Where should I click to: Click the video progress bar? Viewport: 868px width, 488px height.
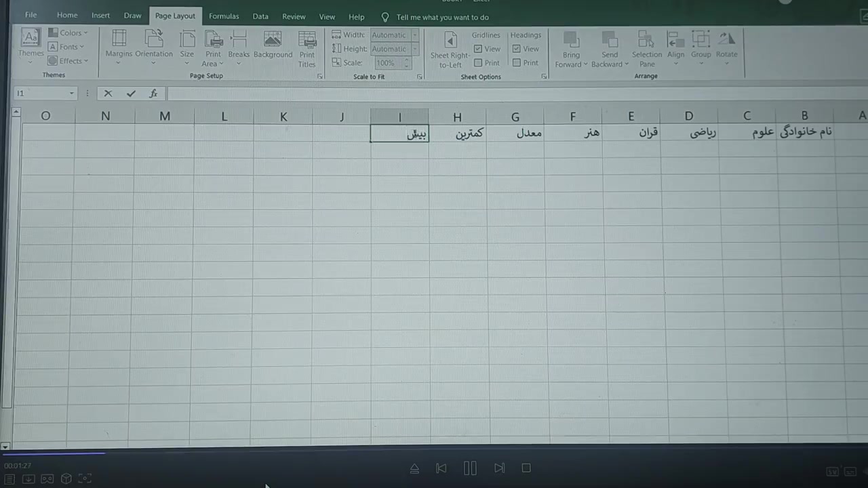click(x=434, y=454)
